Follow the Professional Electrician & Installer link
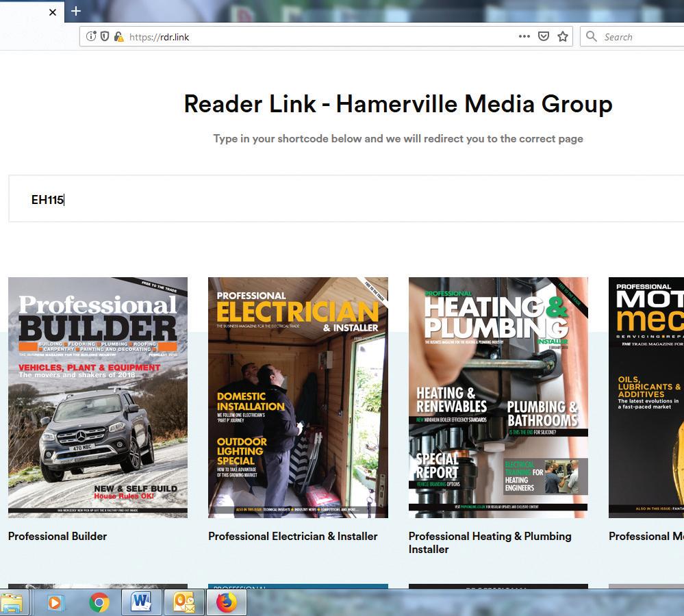This screenshot has height=616, width=684. (x=293, y=536)
